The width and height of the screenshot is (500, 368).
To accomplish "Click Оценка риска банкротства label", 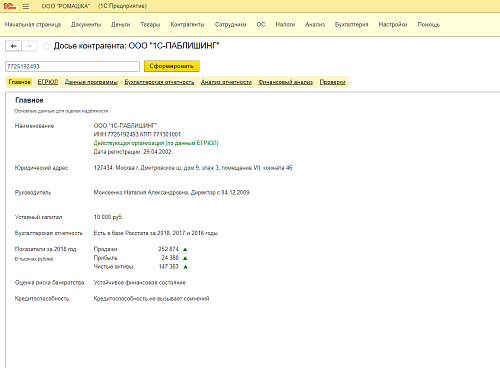I will tap(49, 282).
